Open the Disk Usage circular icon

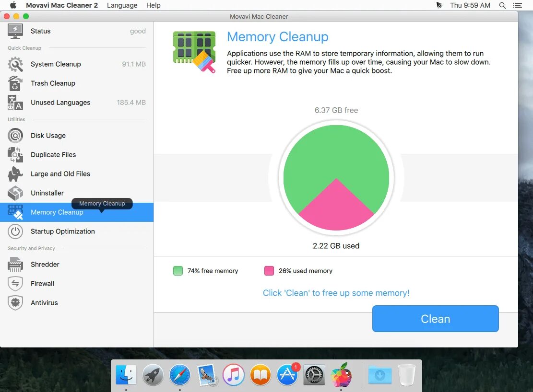click(x=15, y=136)
